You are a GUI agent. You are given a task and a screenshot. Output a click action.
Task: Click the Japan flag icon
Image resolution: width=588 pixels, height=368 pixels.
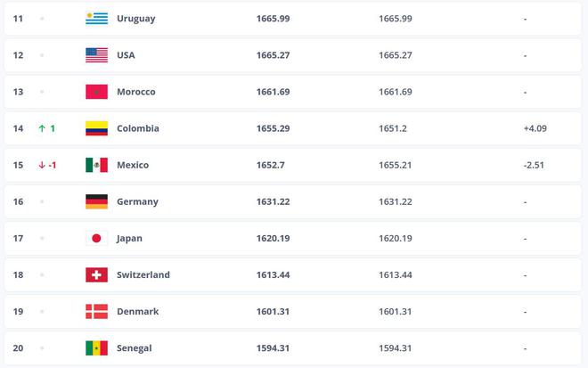(96, 238)
